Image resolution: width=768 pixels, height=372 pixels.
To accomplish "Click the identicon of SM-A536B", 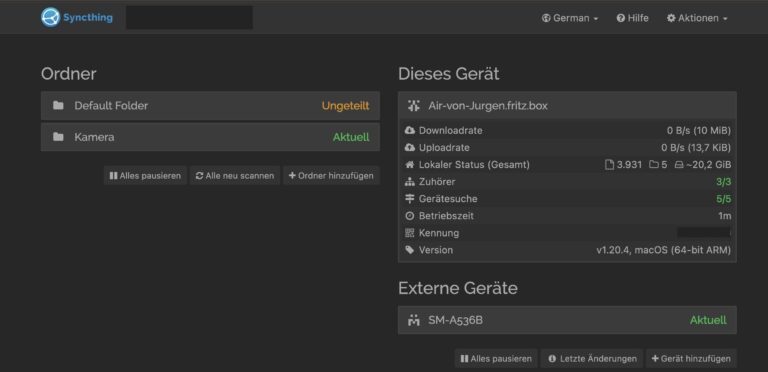I will 414,321.
